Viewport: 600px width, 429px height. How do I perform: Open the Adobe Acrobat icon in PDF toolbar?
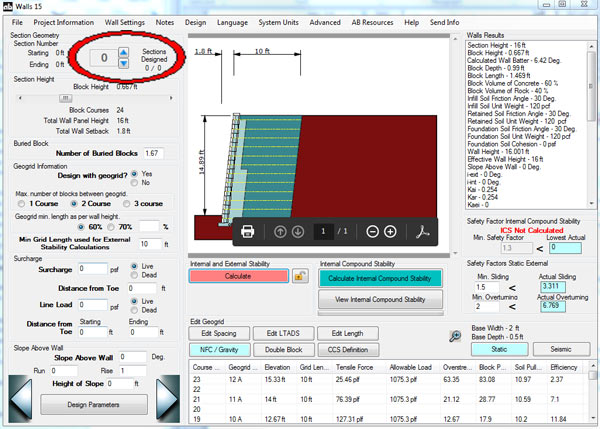click(x=422, y=232)
